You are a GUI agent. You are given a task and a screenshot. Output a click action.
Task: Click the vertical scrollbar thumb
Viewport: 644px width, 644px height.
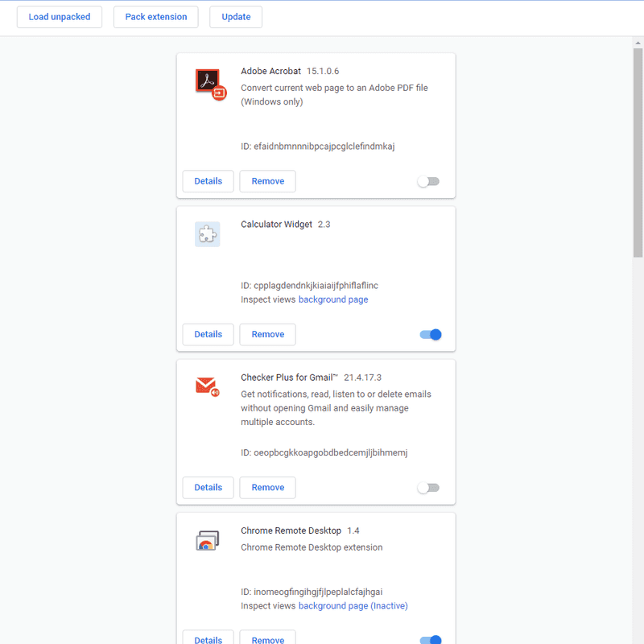[638, 153]
